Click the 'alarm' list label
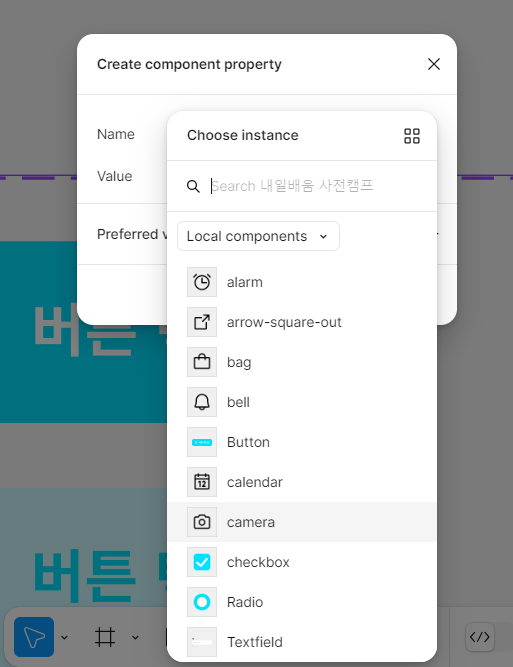 245,282
